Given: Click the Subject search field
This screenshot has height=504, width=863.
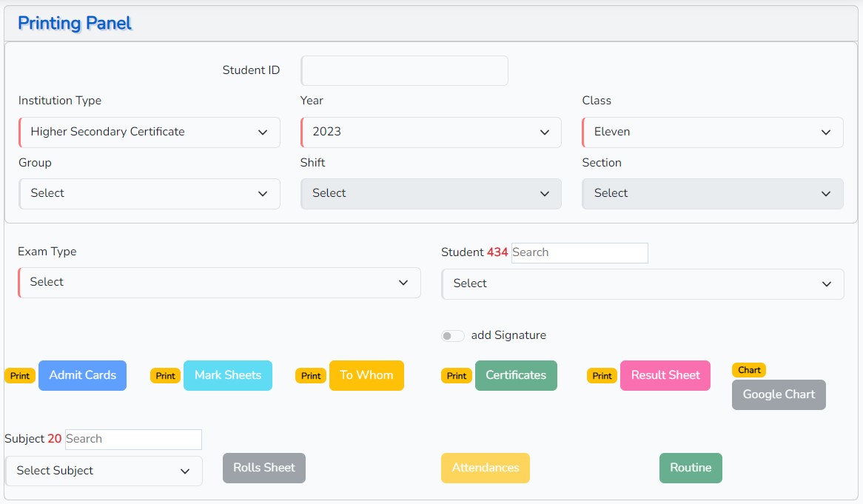Looking at the screenshot, I should pyautogui.click(x=133, y=440).
